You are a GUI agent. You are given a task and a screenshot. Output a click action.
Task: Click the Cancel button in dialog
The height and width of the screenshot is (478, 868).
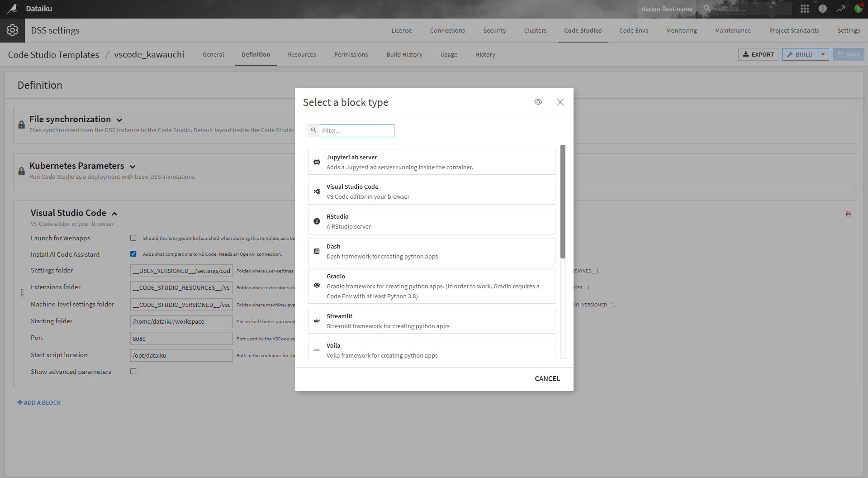[547, 378]
